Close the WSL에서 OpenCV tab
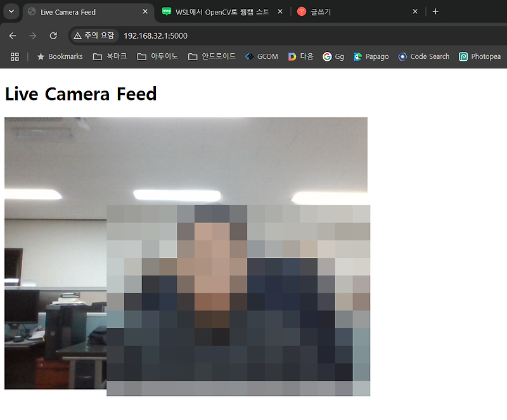This screenshot has height=420, width=507. coord(280,11)
